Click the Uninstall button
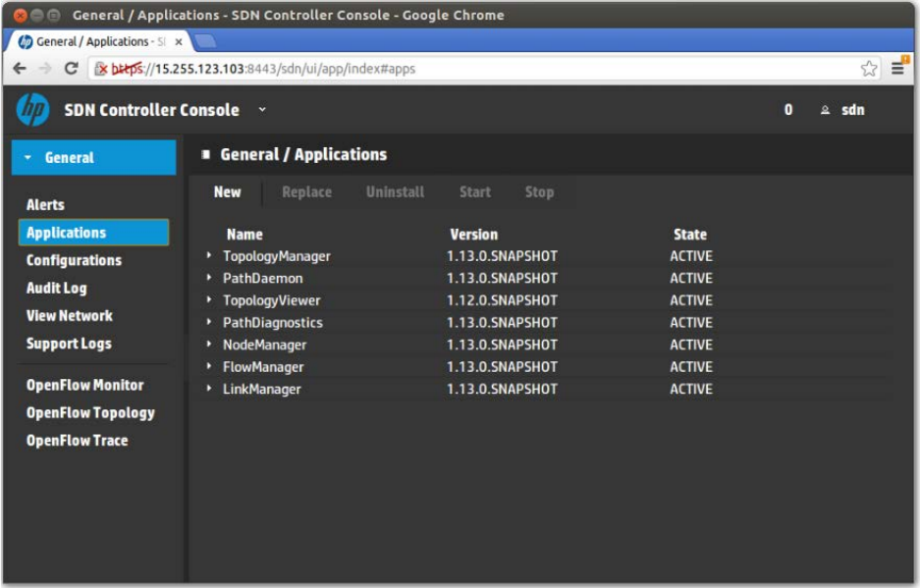920x588 pixels. pyautogui.click(x=395, y=192)
